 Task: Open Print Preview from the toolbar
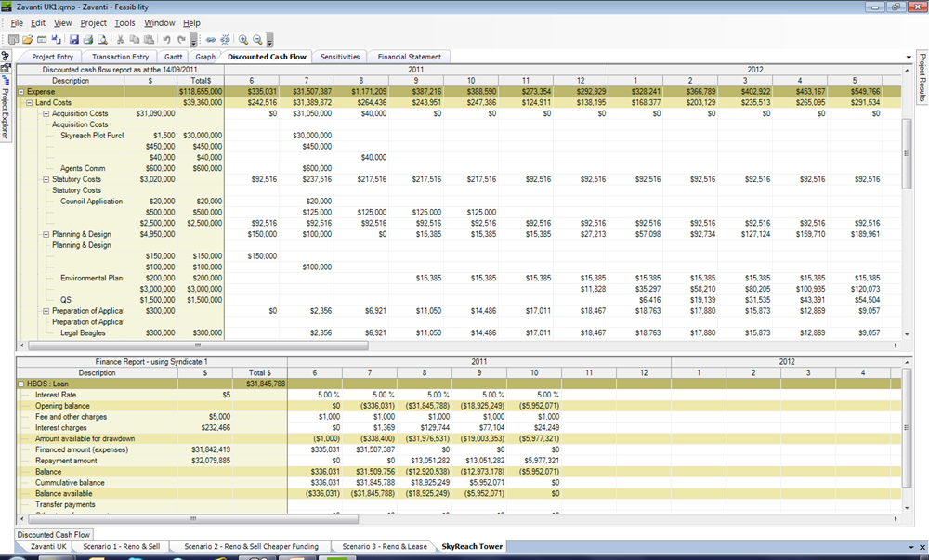click(x=102, y=40)
